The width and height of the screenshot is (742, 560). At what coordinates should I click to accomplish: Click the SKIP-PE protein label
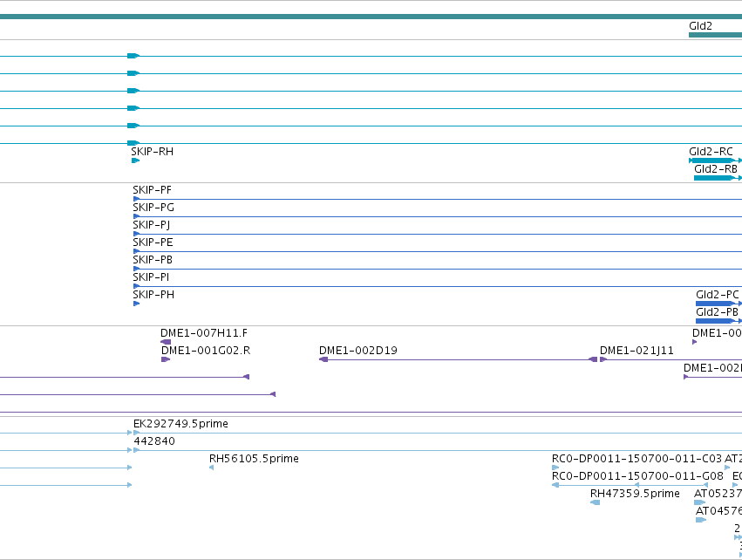[153, 242]
